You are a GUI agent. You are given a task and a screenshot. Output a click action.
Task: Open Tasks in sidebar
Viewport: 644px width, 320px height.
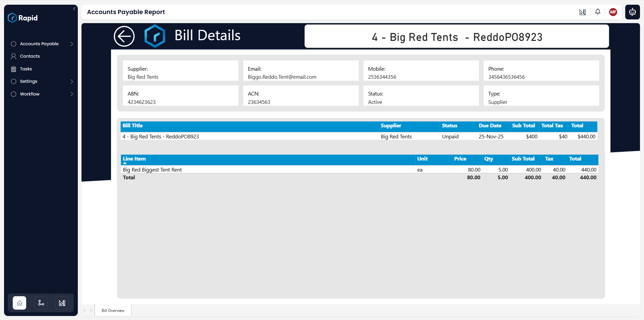(26, 69)
